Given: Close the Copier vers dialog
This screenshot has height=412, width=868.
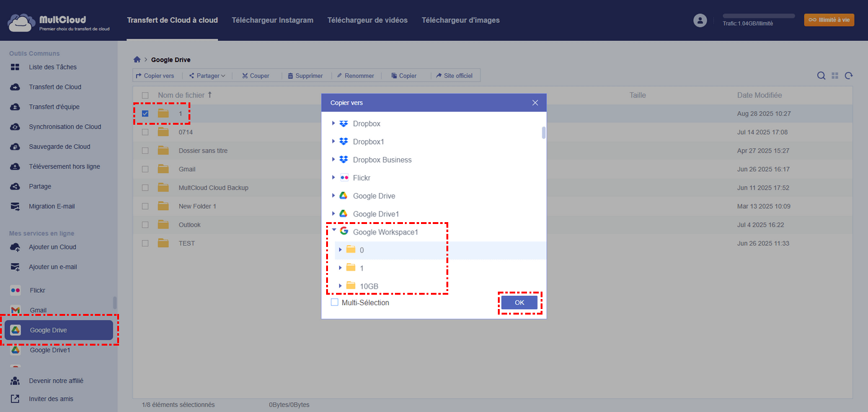Looking at the screenshot, I should (535, 102).
